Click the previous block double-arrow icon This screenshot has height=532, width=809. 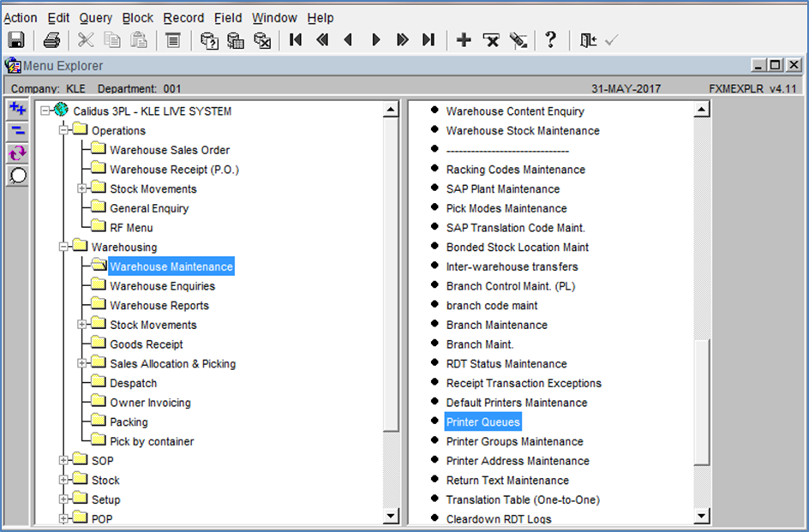tap(322, 39)
